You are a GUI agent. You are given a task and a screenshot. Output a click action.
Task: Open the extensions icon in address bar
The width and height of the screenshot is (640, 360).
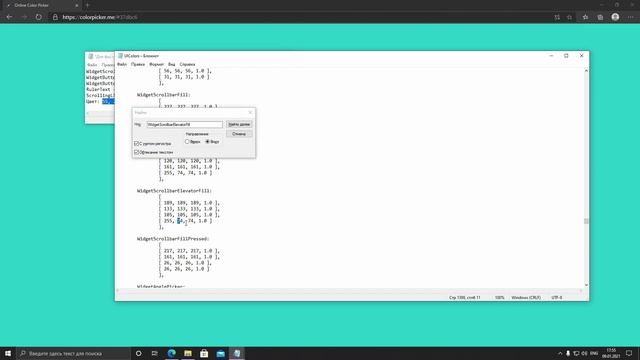tap(557, 17)
